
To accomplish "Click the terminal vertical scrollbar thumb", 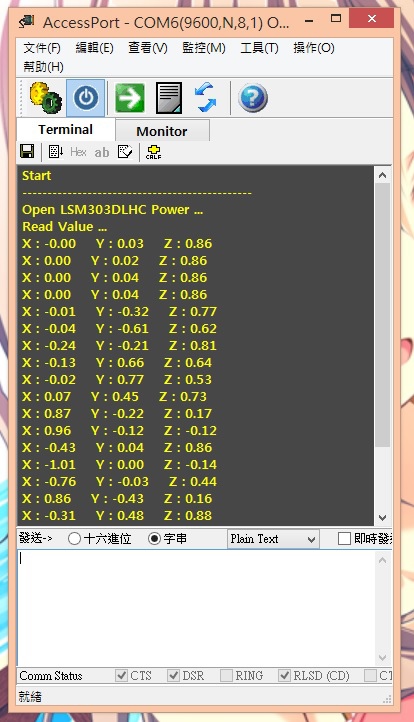I will [x=382, y=315].
